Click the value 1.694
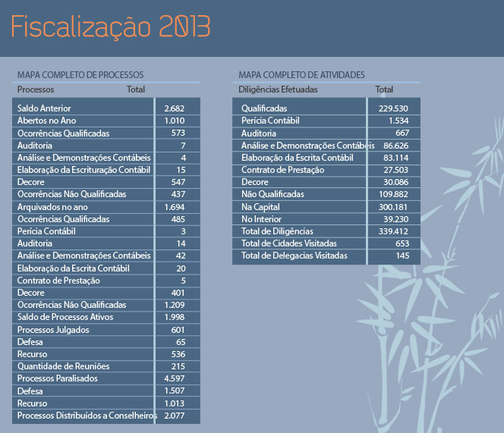Image resolution: width=504 pixels, height=433 pixels. click(x=175, y=207)
